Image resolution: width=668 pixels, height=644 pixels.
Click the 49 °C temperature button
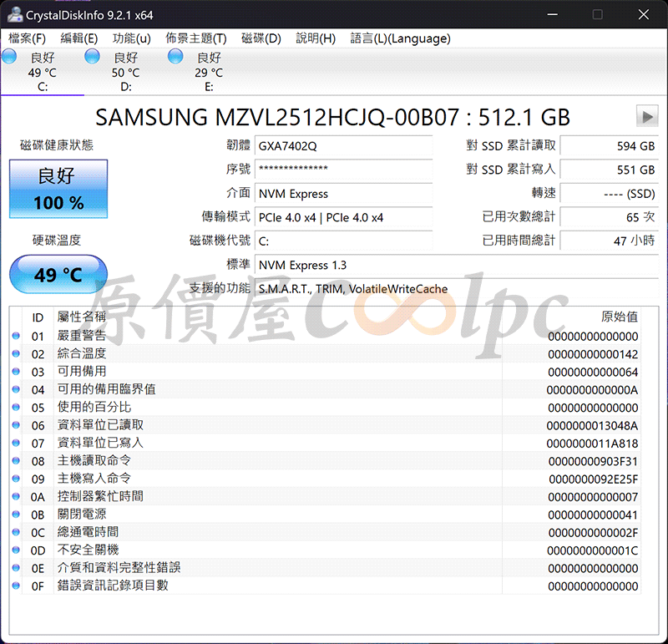(58, 274)
